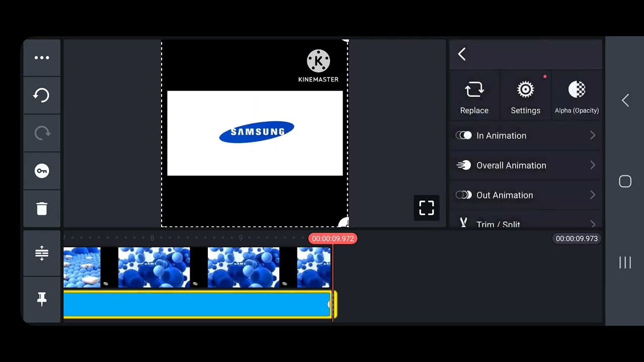Click the total duration 00:00:09.973 label
Screen dimensions: 644x362
(x=577, y=239)
